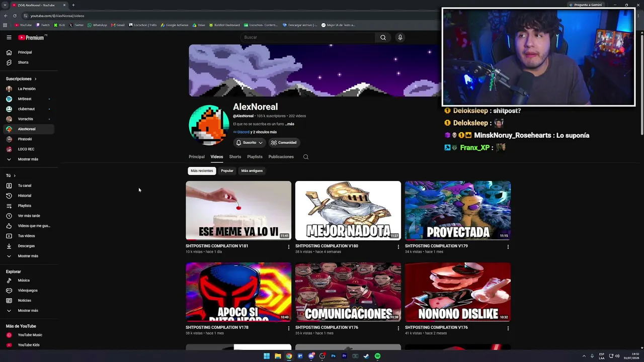Expand the Tú section header

pos(11,175)
